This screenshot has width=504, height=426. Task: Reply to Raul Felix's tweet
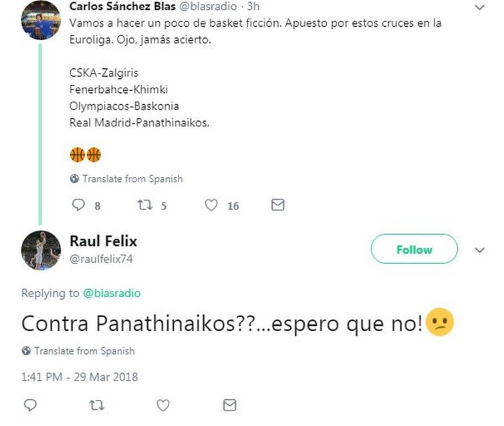pos(29,405)
